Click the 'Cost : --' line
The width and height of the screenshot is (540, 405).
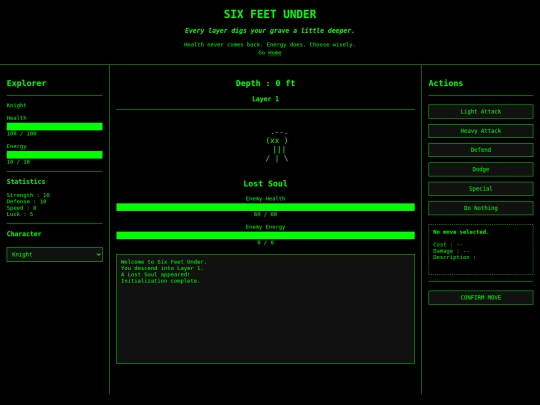tap(448, 245)
